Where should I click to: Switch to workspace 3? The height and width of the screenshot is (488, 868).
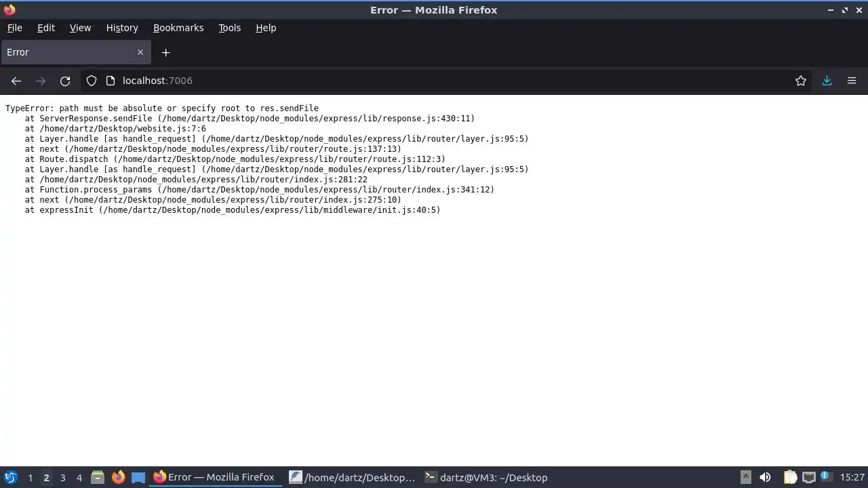[62, 477]
